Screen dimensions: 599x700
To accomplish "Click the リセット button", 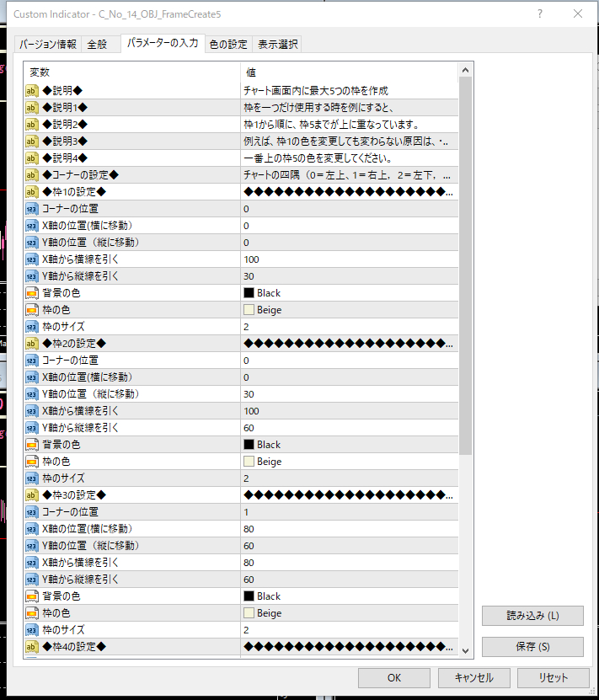I will [554, 678].
